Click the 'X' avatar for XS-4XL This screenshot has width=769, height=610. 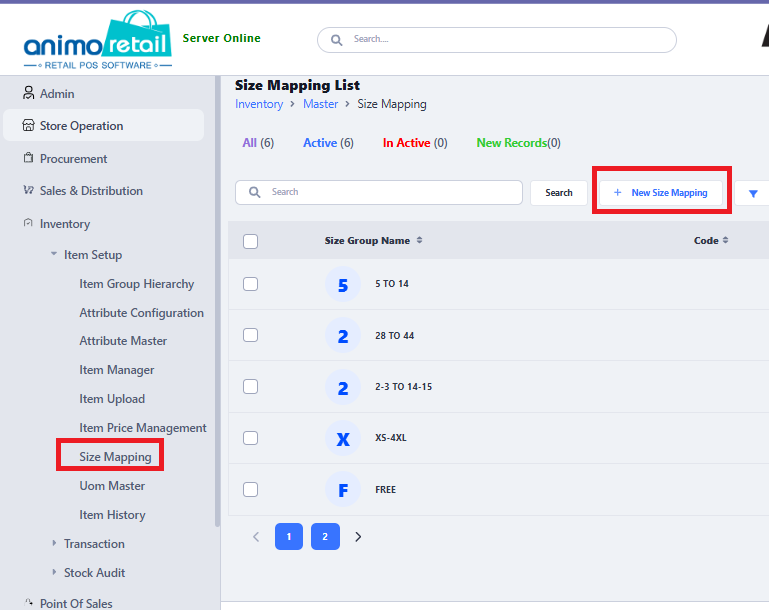[343, 438]
